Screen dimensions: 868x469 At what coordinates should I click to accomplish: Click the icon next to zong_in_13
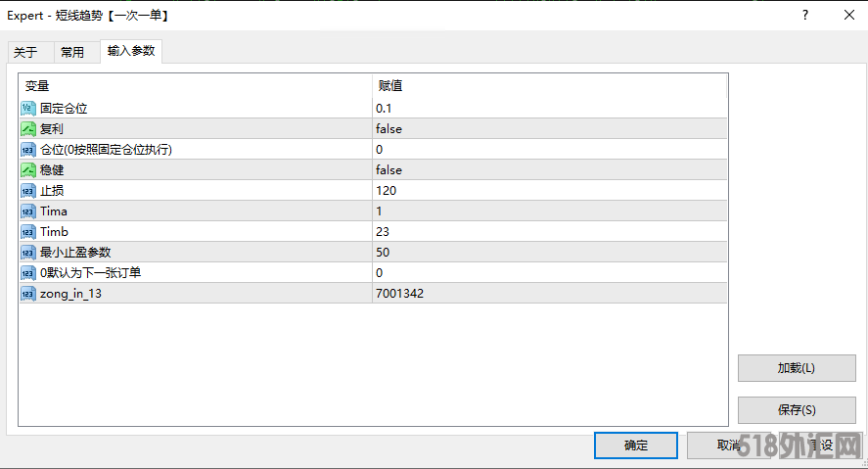[28, 294]
